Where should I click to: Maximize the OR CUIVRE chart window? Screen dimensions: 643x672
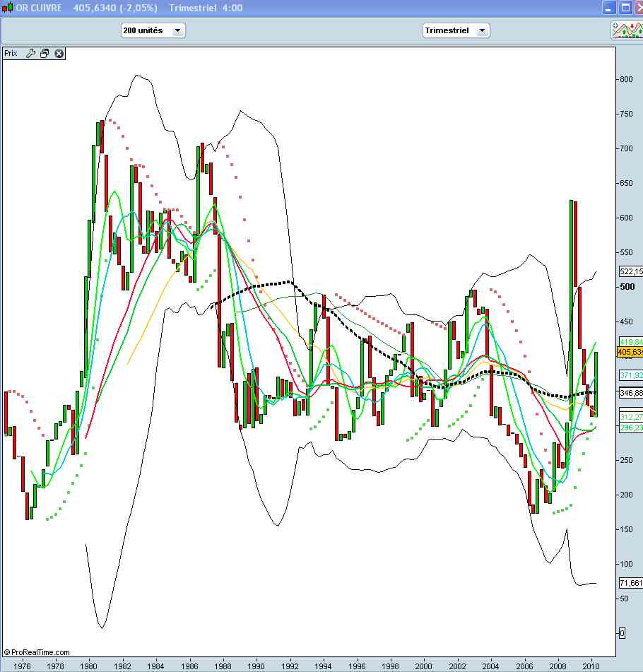point(625,8)
